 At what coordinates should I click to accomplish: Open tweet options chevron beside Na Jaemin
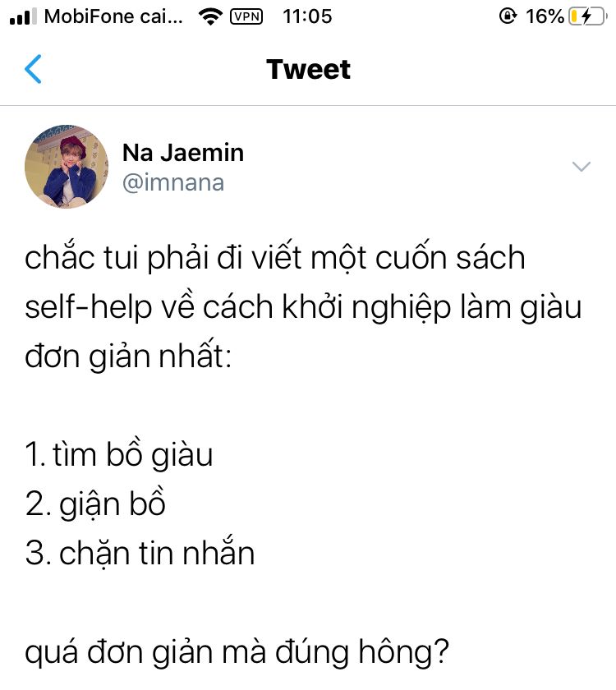click(x=581, y=166)
